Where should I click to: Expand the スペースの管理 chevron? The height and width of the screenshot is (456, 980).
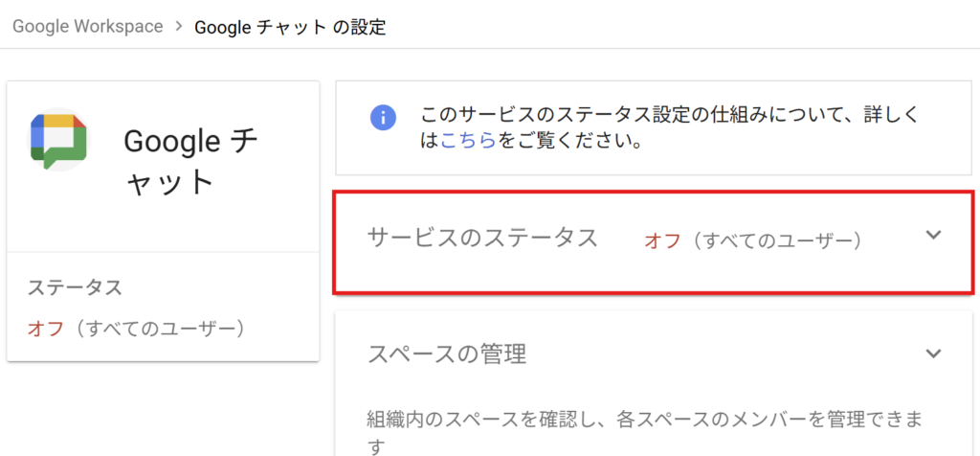[933, 353]
